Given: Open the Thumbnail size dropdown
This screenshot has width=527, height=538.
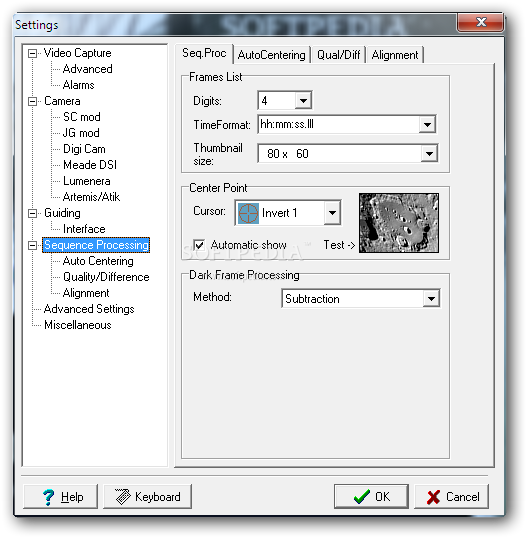Looking at the screenshot, I should point(429,154).
